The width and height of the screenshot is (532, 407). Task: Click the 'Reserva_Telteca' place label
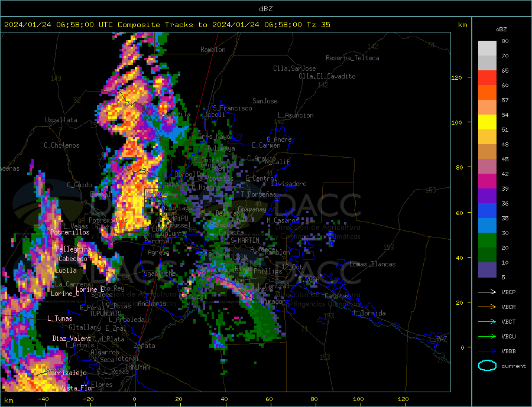click(x=352, y=58)
